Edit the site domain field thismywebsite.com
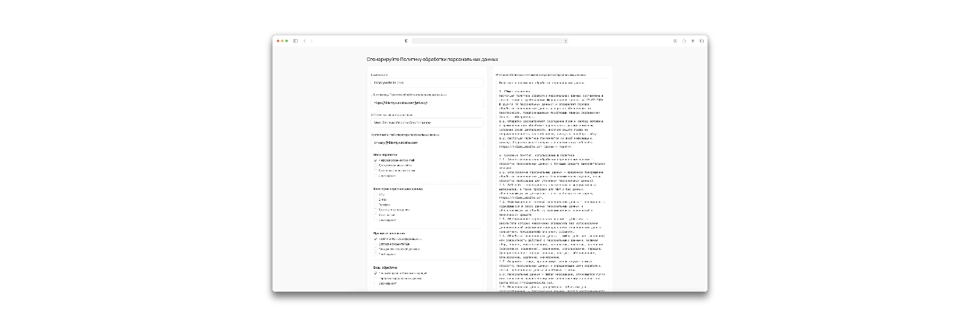This screenshot has height=327, width=980. tap(427, 82)
